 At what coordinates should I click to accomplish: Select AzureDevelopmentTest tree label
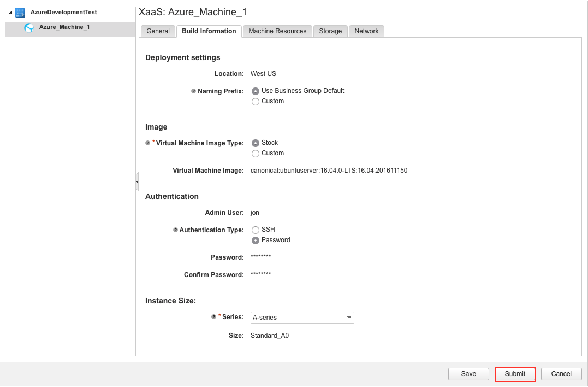pos(64,13)
